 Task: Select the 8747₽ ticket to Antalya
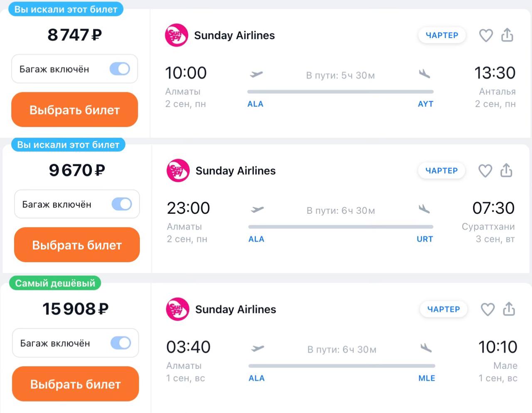click(x=74, y=110)
